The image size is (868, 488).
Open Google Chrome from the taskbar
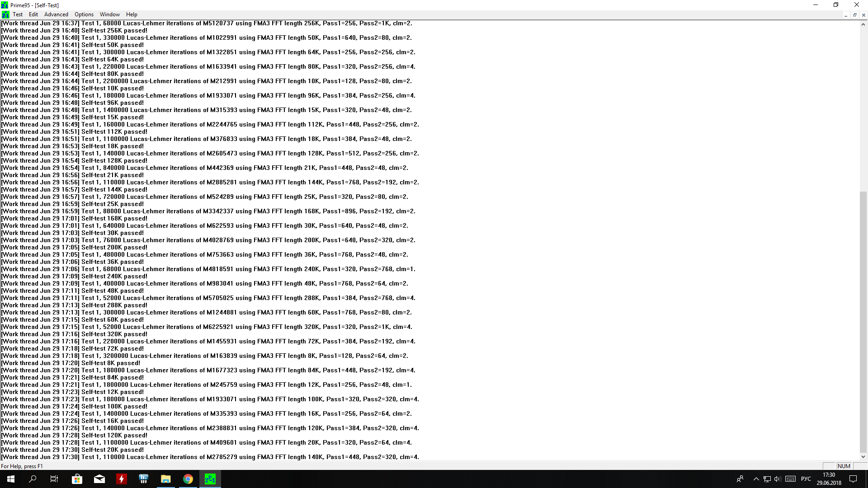click(188, 479)
